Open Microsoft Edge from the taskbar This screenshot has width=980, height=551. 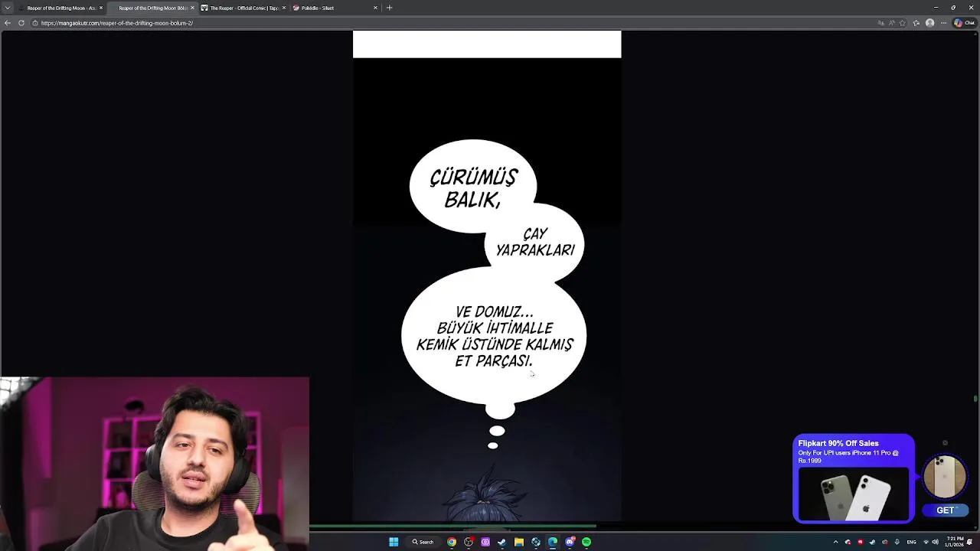tap(552, 542)
